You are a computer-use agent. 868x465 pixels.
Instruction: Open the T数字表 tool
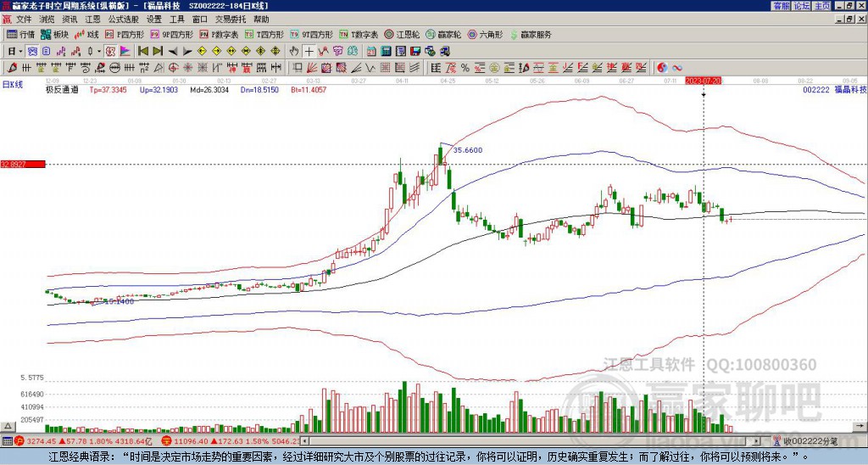[x=359, y=34]
